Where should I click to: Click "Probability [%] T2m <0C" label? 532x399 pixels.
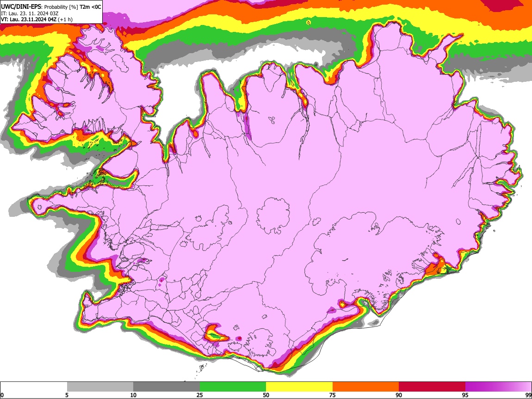click(73, 7)
